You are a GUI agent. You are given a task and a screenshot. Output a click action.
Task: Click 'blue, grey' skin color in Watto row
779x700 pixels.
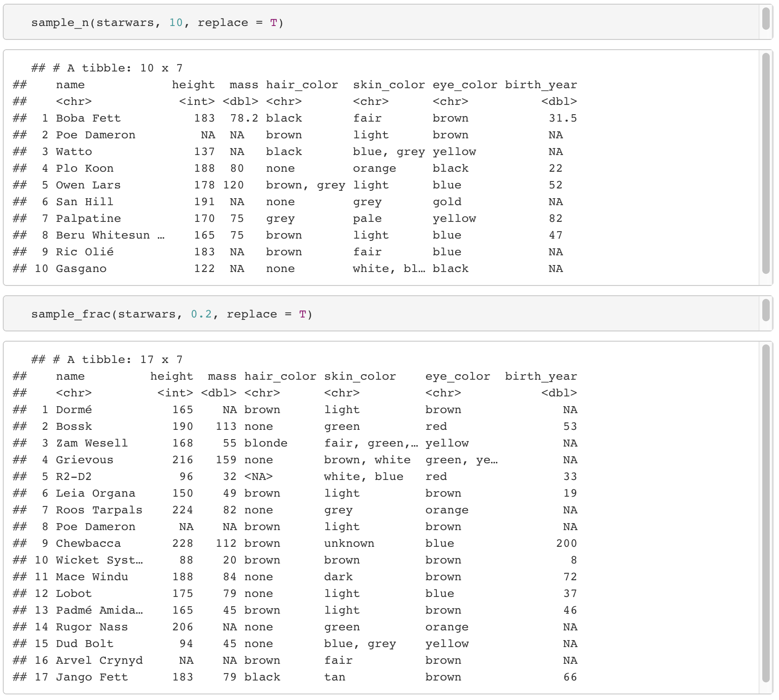(389, 152)
